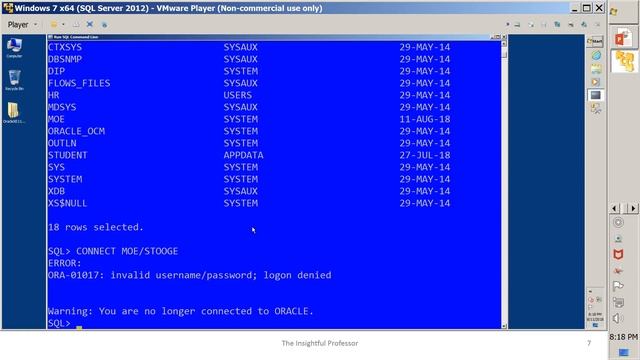640x360 pixels.
Task: Click the ORACLE_OCM username
Action: tap(76, 131)
